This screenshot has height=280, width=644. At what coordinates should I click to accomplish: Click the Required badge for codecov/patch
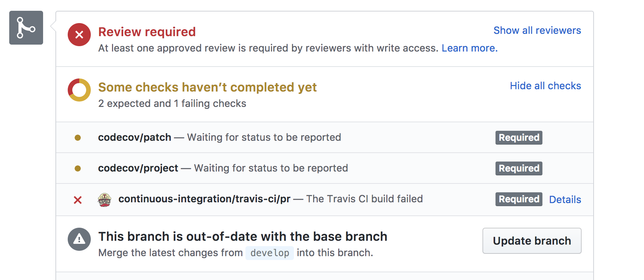click(519, 138)
